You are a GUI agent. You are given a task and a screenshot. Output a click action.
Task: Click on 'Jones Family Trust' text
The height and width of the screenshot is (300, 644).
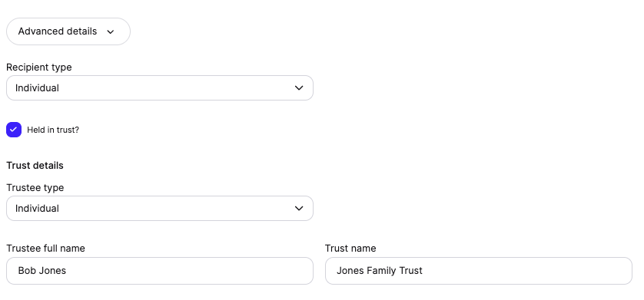(x=380, y=271)
